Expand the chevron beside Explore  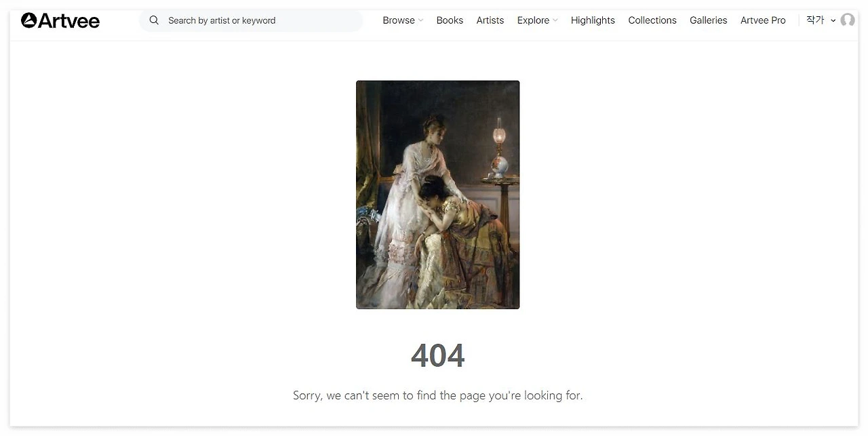tap(555, 20)
